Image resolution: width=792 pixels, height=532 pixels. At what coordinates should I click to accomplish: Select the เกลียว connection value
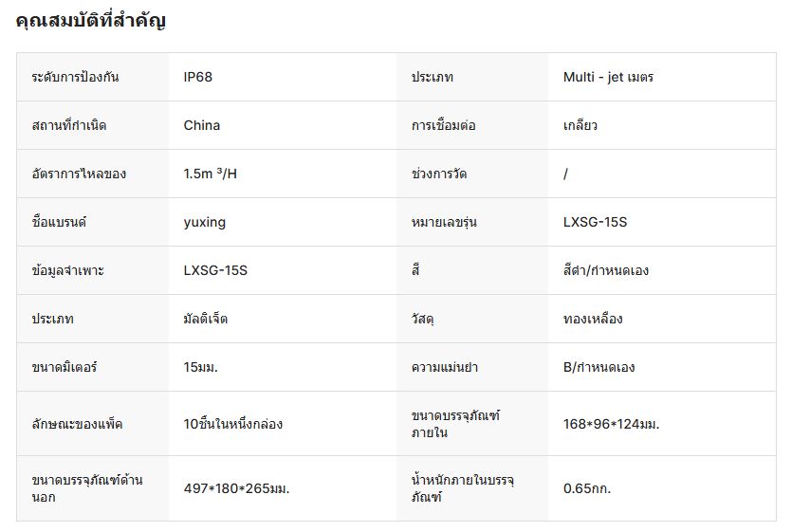pyautogui.click(x=580, y=125)
